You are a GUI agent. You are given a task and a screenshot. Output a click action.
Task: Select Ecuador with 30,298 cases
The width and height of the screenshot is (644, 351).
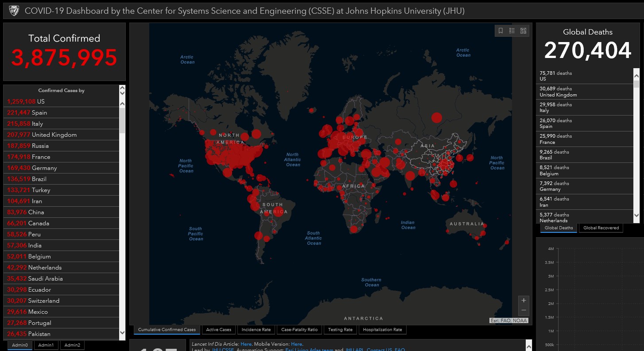[x=61, y=289]
